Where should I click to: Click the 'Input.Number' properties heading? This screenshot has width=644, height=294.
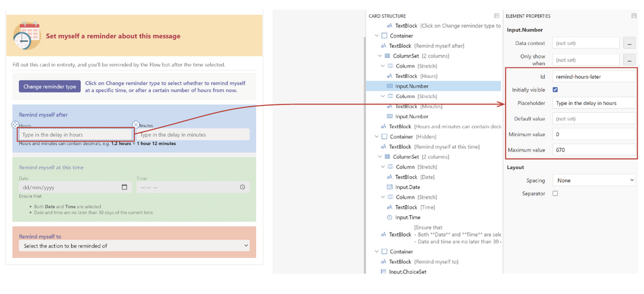tap(525, 30)
